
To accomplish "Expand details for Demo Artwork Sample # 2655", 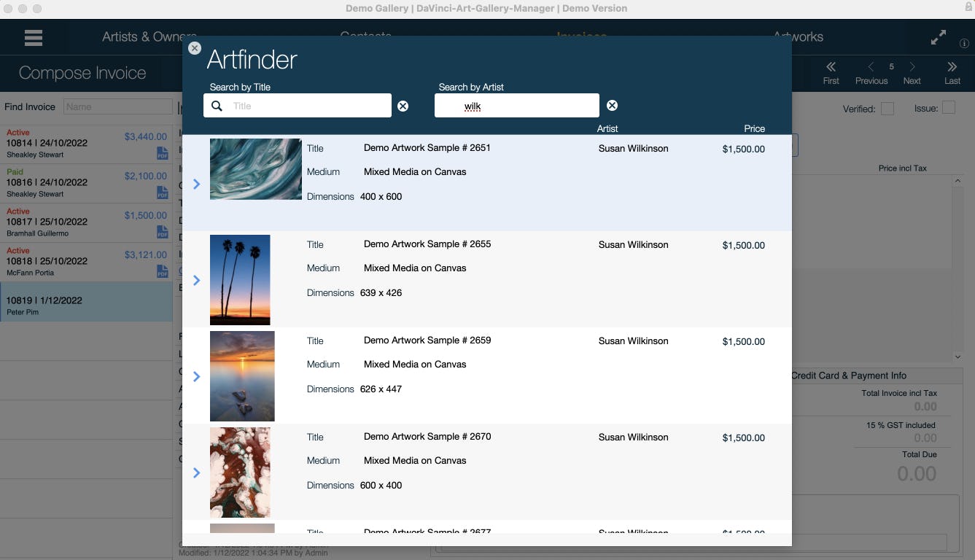I will click(x=196, y=280).
